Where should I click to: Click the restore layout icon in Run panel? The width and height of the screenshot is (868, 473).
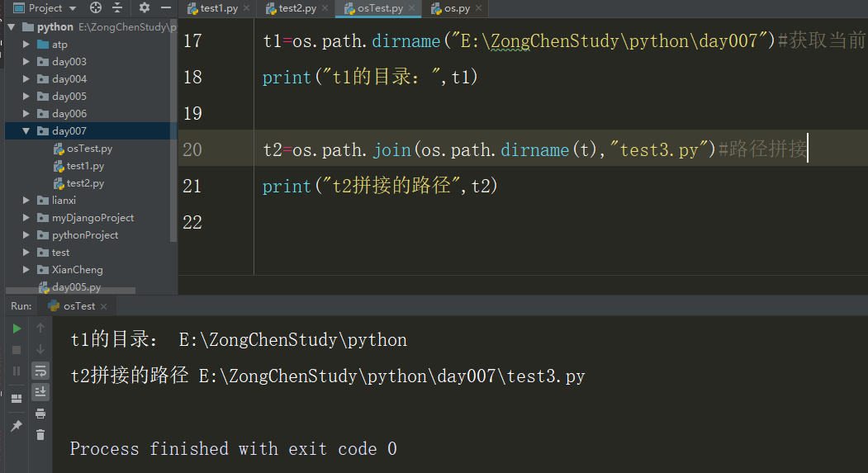click(17, 398)
